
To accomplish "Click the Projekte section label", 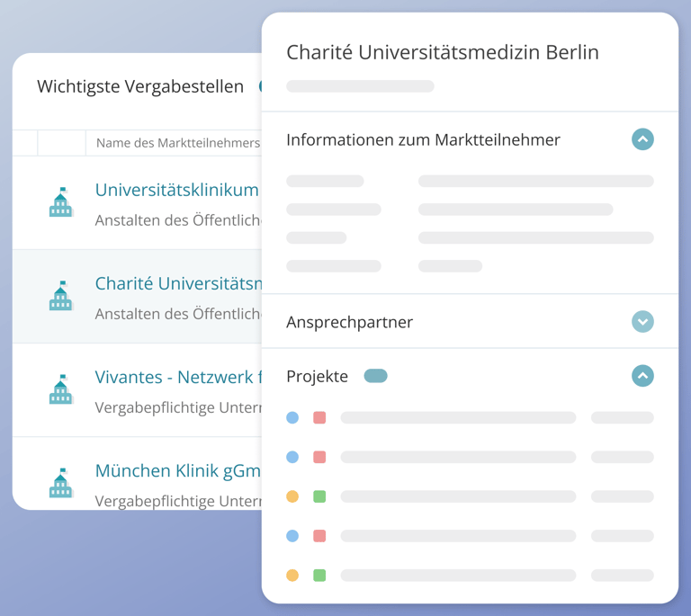I will coord(318,377).
